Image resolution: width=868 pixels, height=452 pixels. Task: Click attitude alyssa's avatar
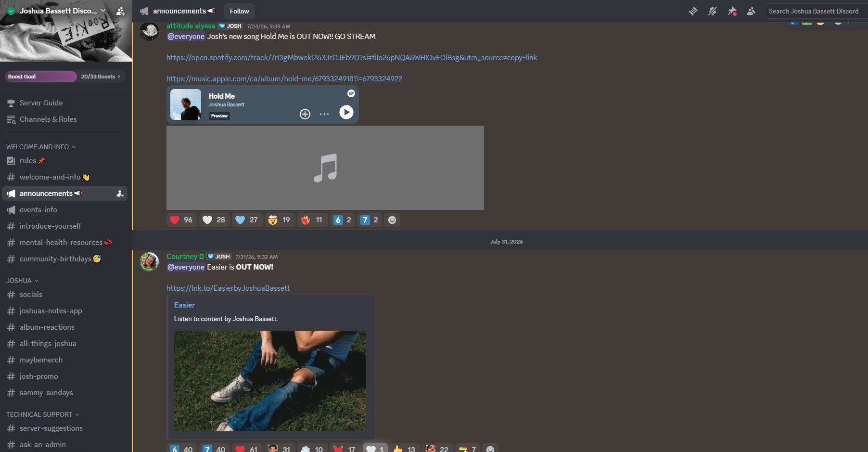tap(149, 31)
